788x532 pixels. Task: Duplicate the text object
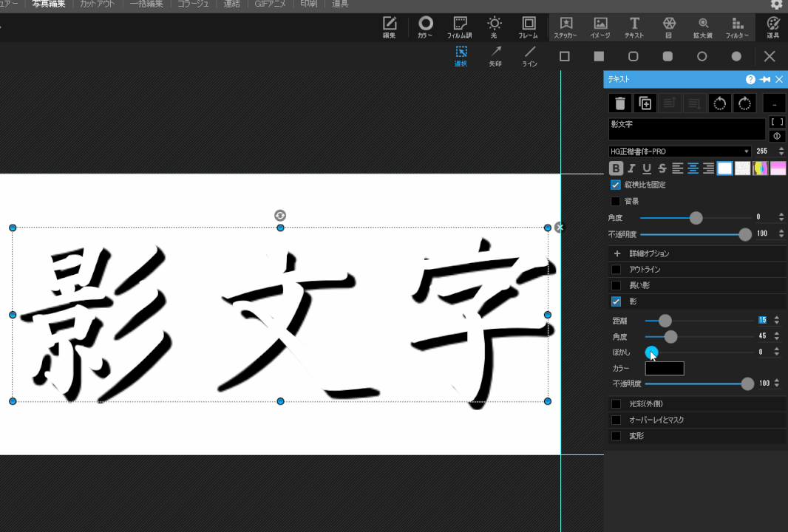tap(645, 103)
